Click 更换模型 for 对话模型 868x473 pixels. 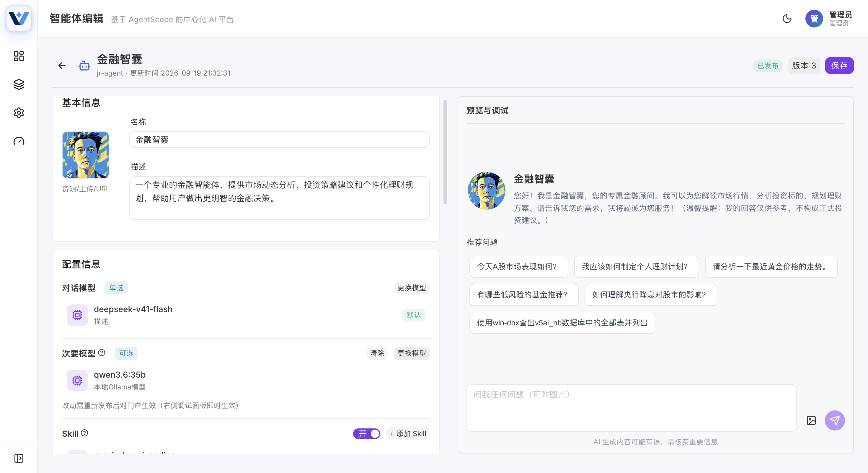point(412,288)
